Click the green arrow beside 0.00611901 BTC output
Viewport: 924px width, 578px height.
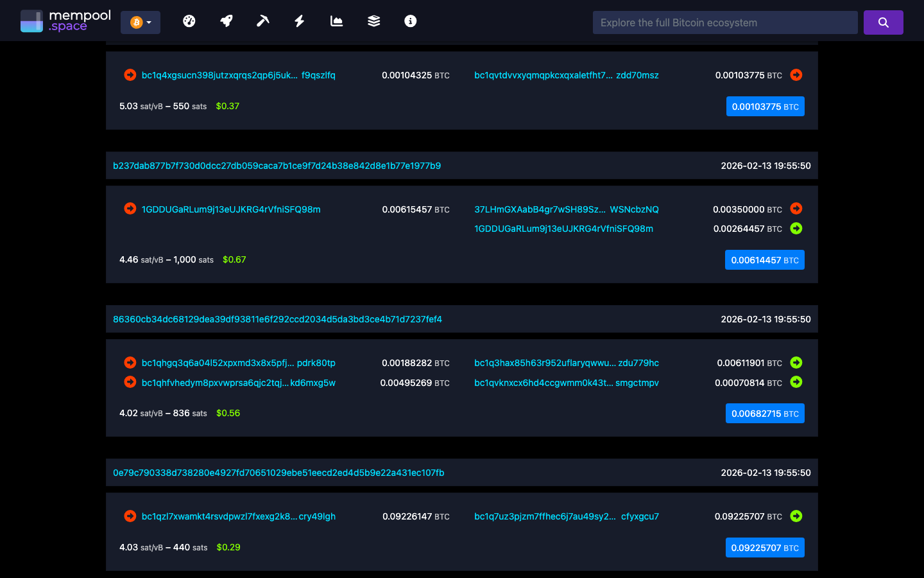[x=796, y=362]
